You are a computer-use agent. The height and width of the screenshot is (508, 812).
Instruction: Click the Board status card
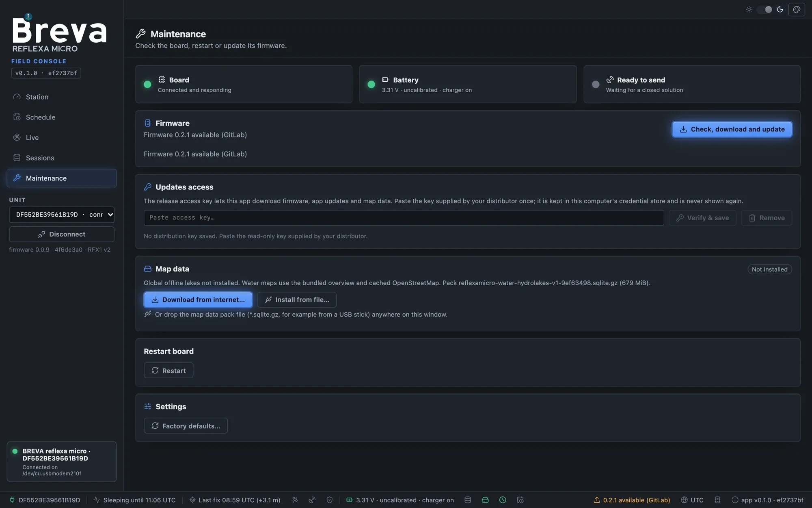pyautogui.click(x=244, y=84)
